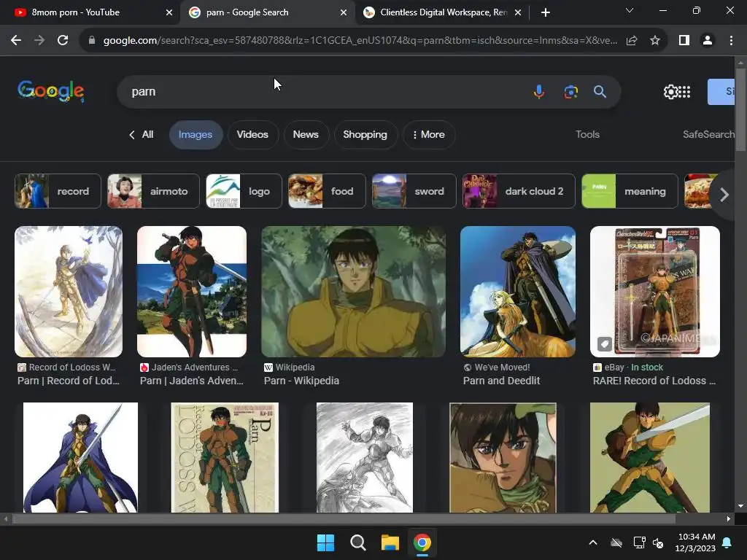Click the horizontal page scrollbar
This screenshot has width=747, height=560.
click(x=344, y=519)
